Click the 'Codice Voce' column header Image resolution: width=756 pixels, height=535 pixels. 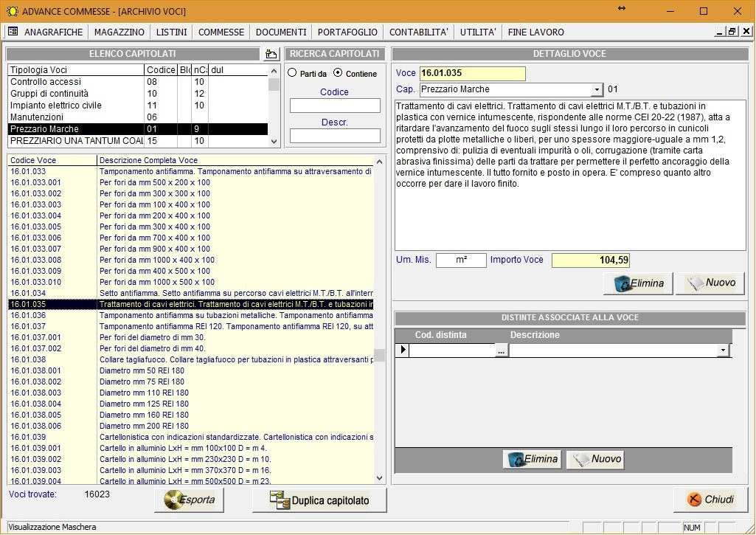coord(52,160)
